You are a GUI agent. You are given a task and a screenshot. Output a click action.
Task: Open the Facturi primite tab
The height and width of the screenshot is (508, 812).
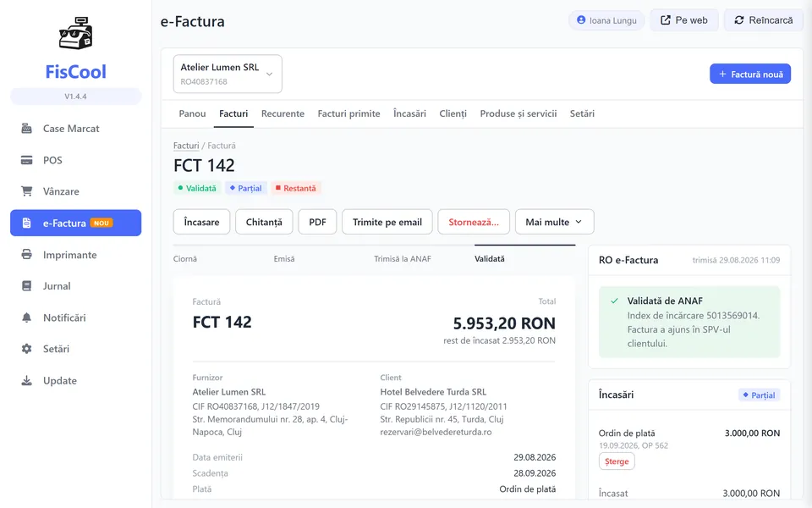pyautogui.click(x=348, y=113)
